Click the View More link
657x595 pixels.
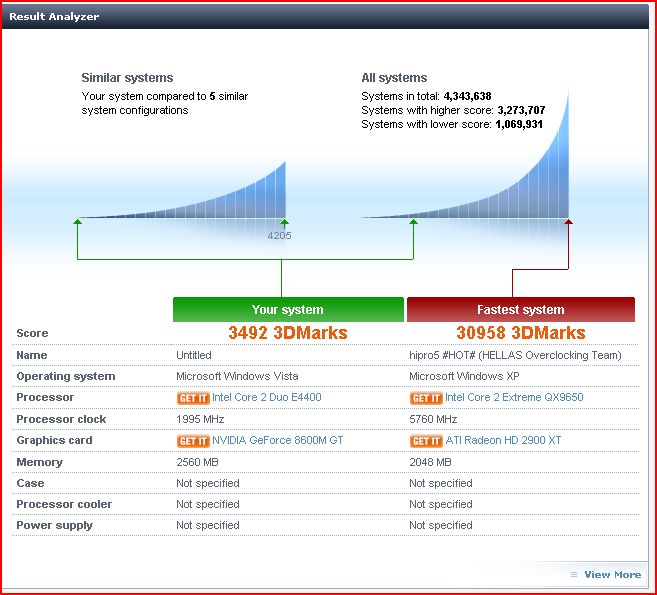[x=613, y=574]
